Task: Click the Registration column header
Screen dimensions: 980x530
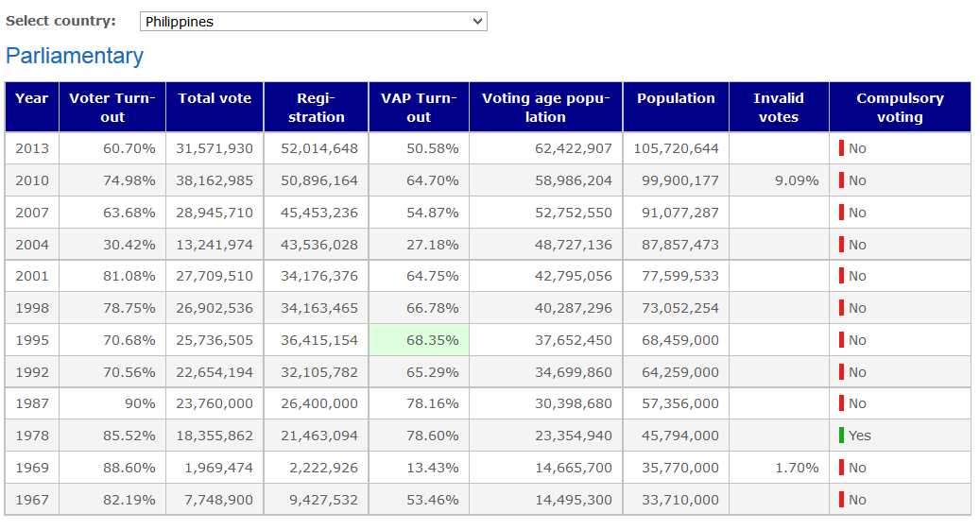Action: click(316, 108)
